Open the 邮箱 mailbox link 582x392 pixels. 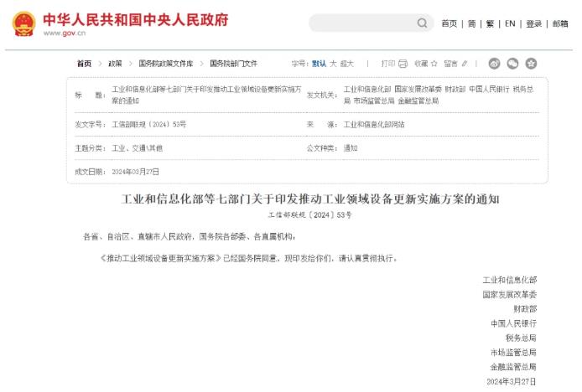coord(559,23)
